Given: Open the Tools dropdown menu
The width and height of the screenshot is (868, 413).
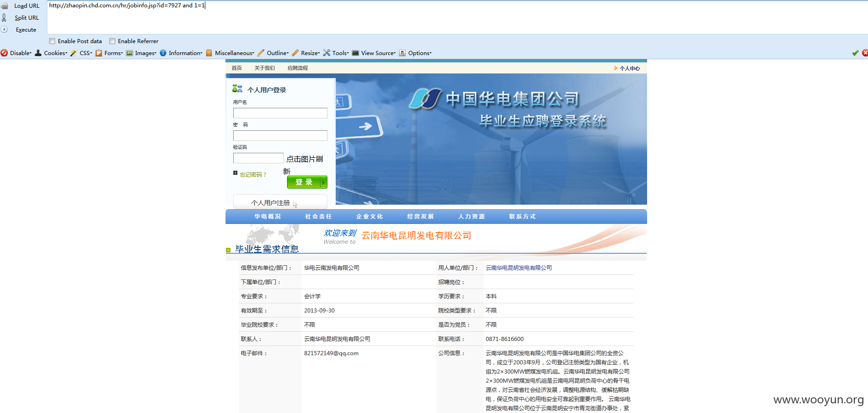Looking at the screenshot, I should tap(341, 53).
